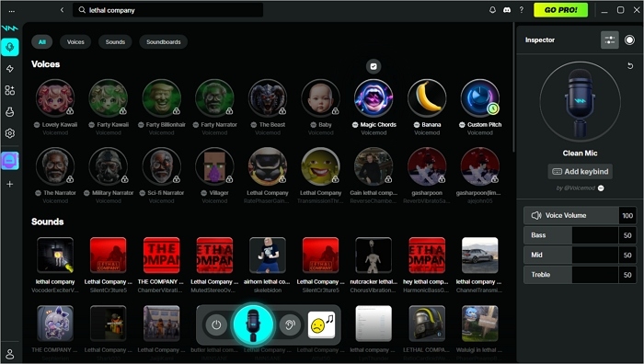Adjust the Mid slider

tap(571, 255)
